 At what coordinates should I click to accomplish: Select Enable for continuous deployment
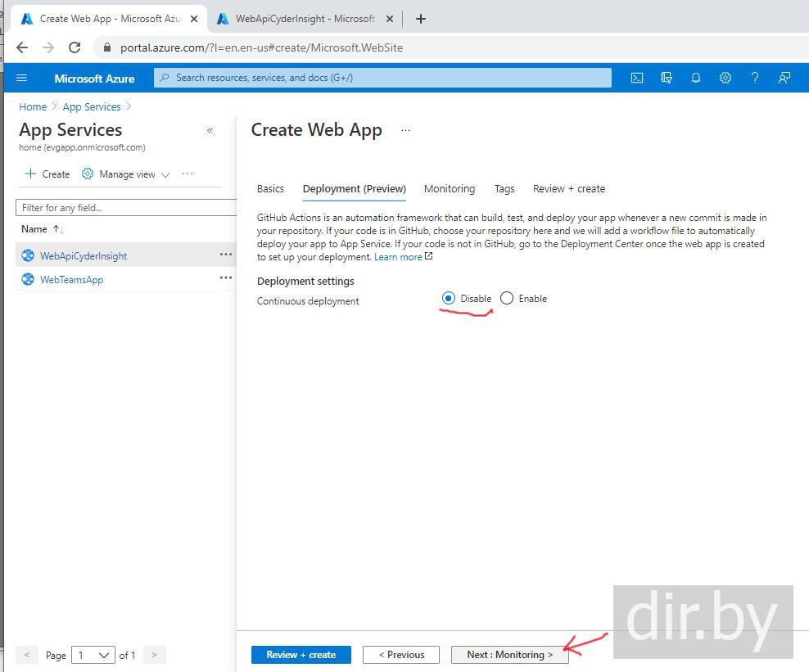pyautogui.click(x=507, y=299)
